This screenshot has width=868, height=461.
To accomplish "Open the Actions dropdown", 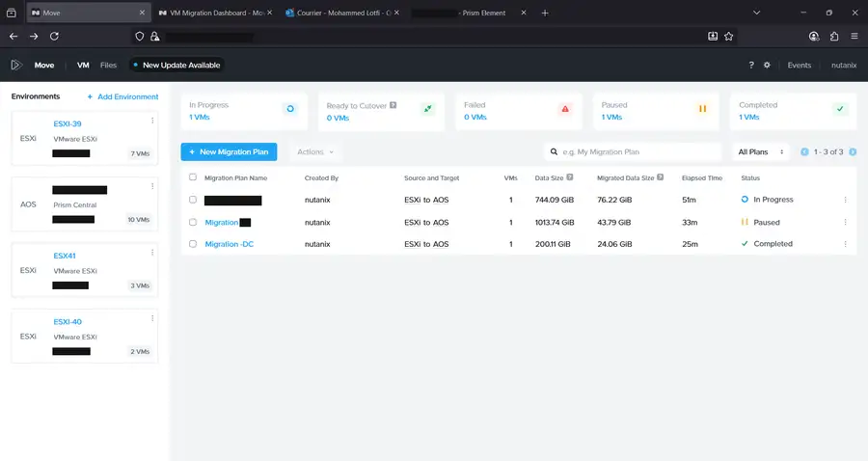I will pyautogui.click(x=315, y=151).
